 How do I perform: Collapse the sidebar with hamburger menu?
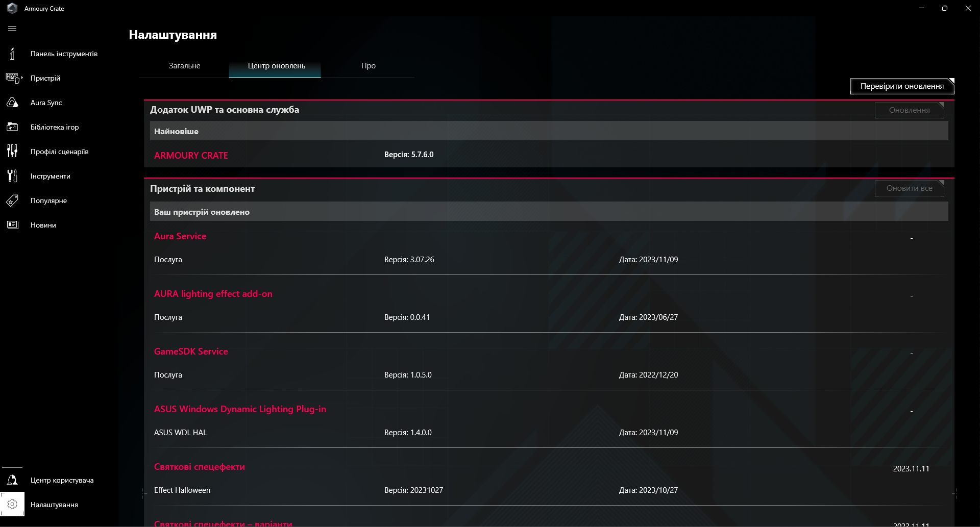(x=12, y=29)
